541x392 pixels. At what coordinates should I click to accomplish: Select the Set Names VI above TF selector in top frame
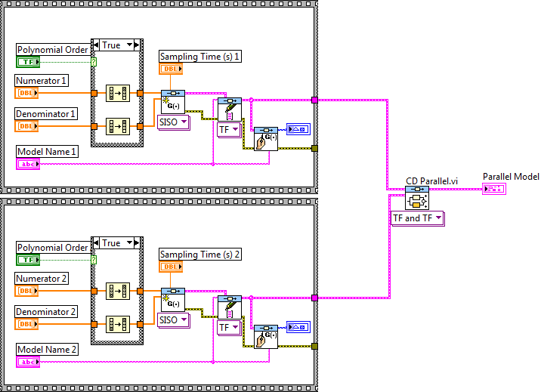tap(230, 110)
